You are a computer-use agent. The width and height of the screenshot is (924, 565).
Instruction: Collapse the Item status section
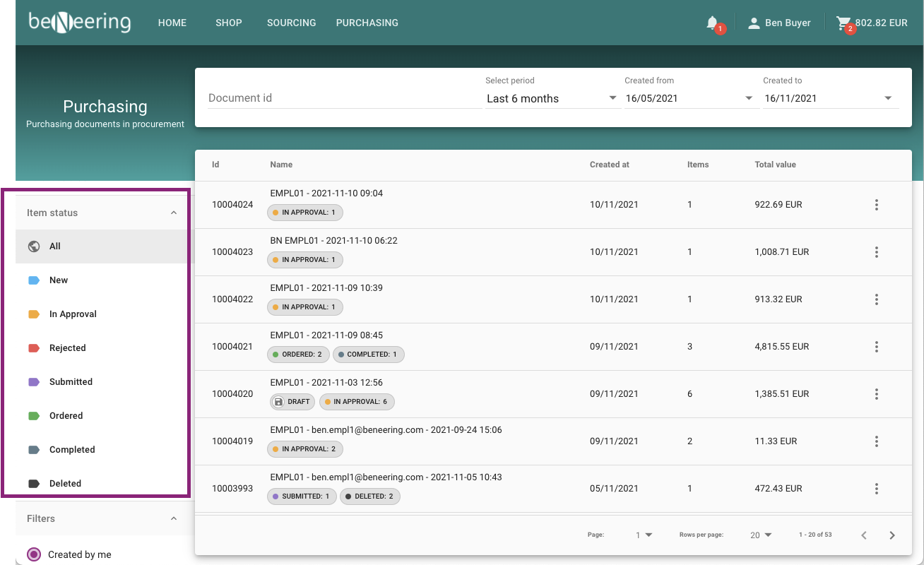(174, 213)
